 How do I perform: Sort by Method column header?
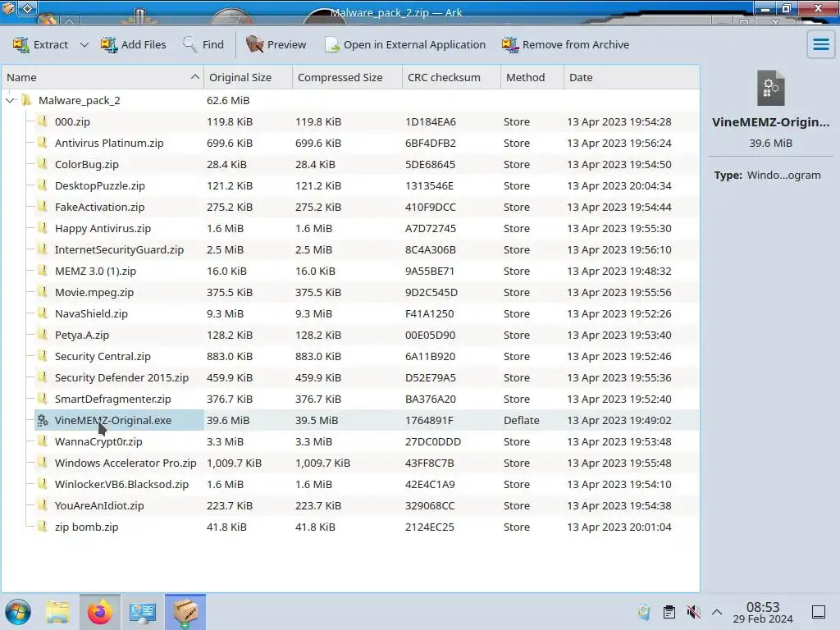coord(532,77)
